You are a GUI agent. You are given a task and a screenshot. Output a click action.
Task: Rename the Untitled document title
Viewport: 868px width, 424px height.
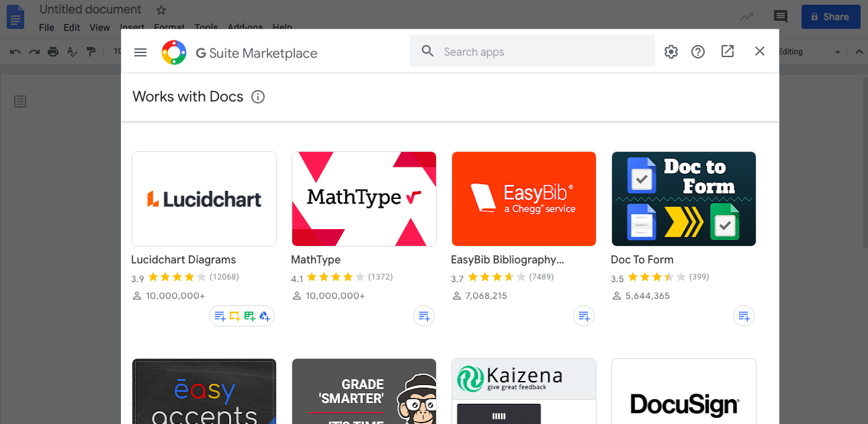[x=91, y=9]
